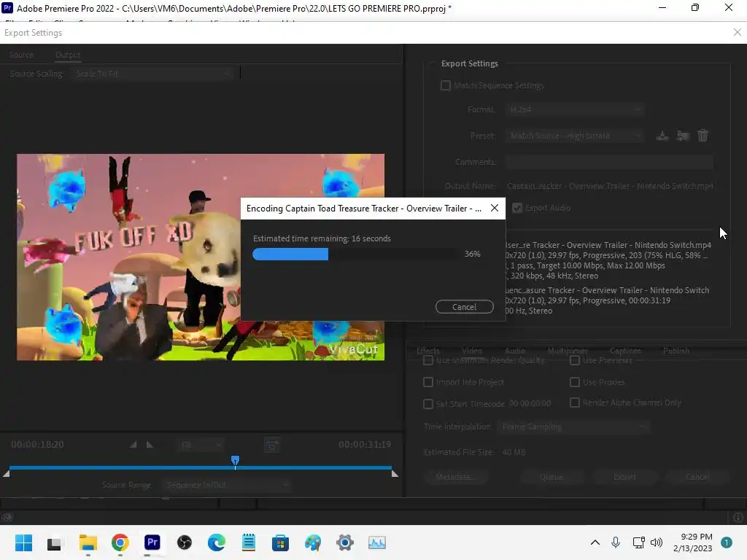Click the Import Presets icon

(683, 136)
